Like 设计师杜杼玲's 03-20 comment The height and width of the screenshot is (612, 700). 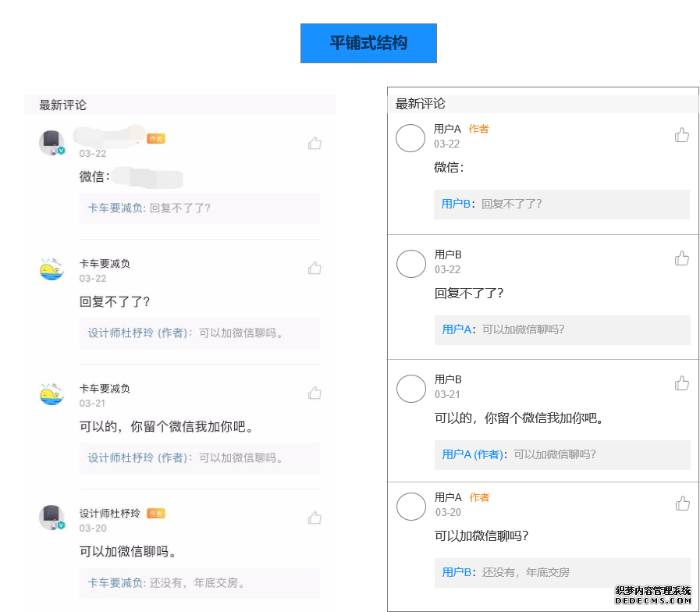[x=314, y=517]
